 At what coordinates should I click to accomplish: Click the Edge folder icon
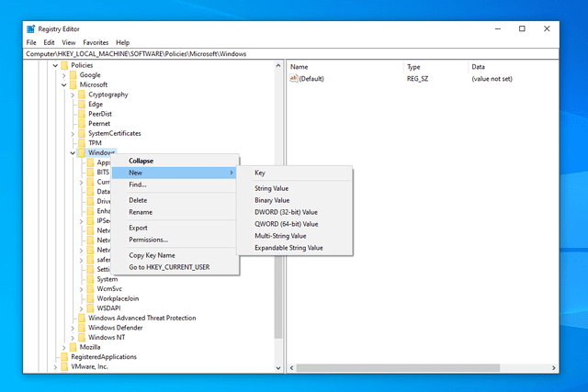coord(82,104)
